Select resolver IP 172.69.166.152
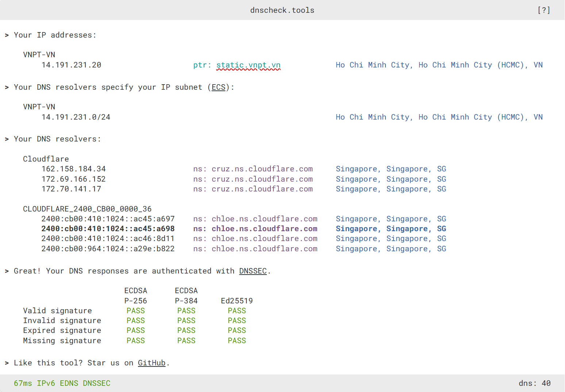 pos(73,179)
